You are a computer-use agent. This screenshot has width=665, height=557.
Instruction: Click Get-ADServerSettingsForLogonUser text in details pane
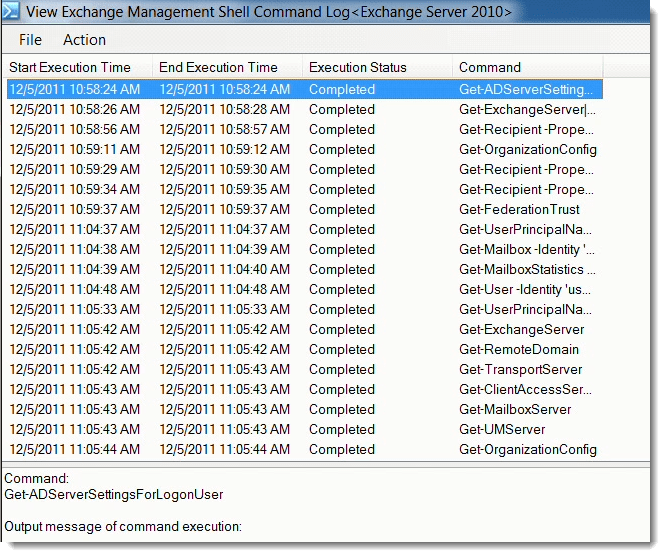pyautogui.click(x=113, y=494)
